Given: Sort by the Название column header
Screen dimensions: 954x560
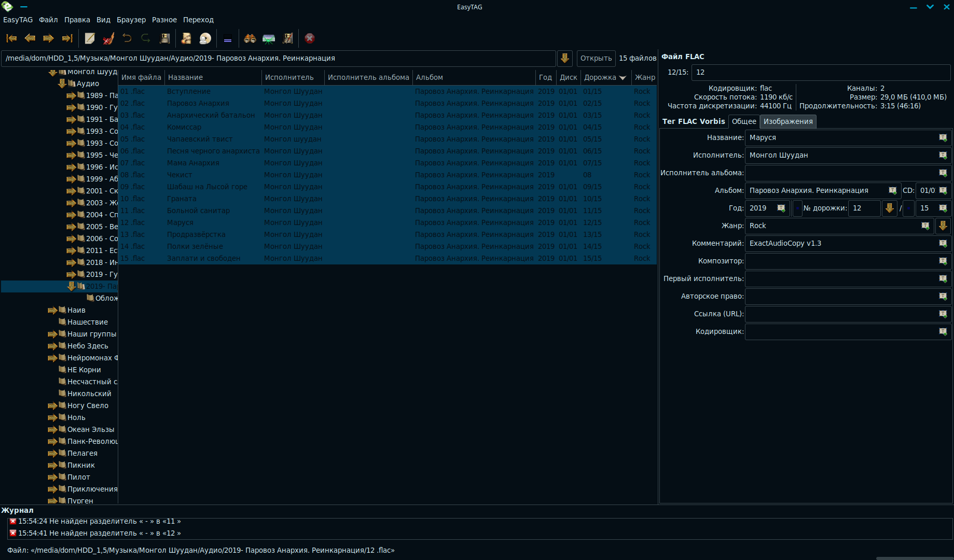Looking at the screenshot, I should 213,77.
